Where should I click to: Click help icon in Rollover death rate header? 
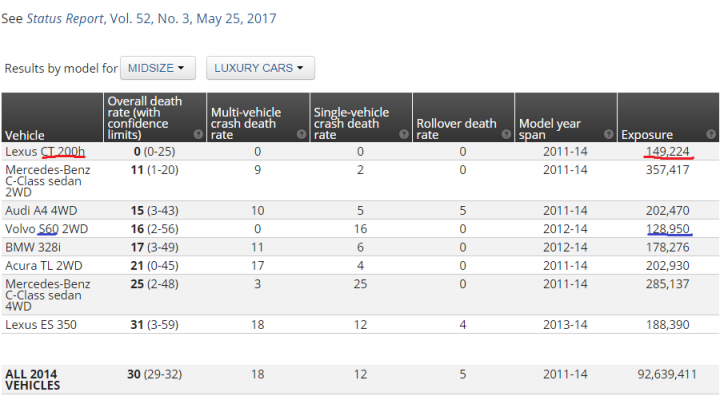click(x=506, y=134)
